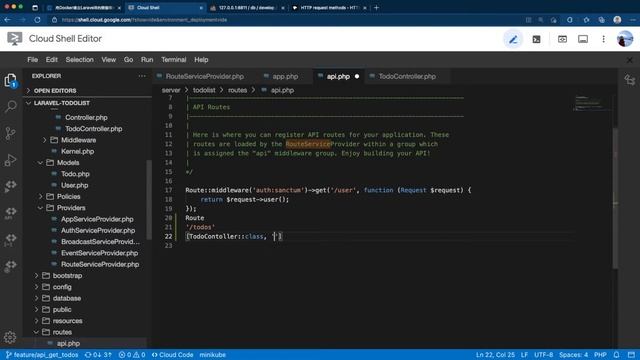640x360 pixels.
Task: Open the Go menu
Action: coord(128,60)
